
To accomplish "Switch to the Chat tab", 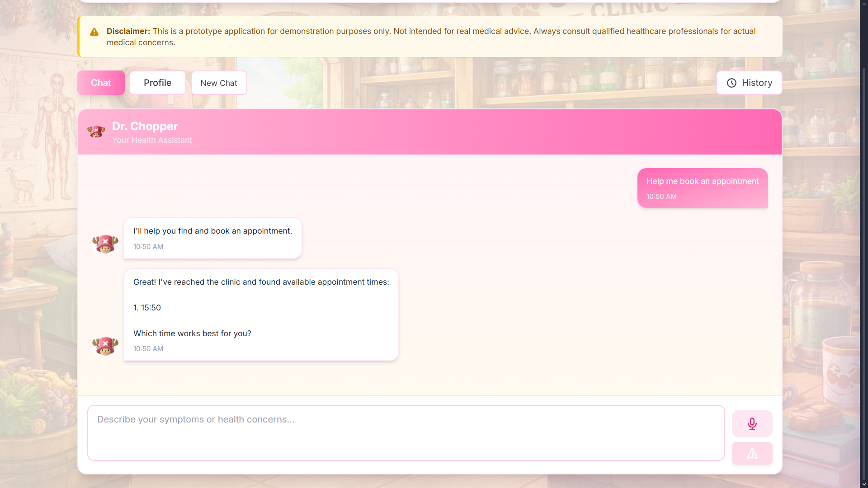I will click(101, 83).
